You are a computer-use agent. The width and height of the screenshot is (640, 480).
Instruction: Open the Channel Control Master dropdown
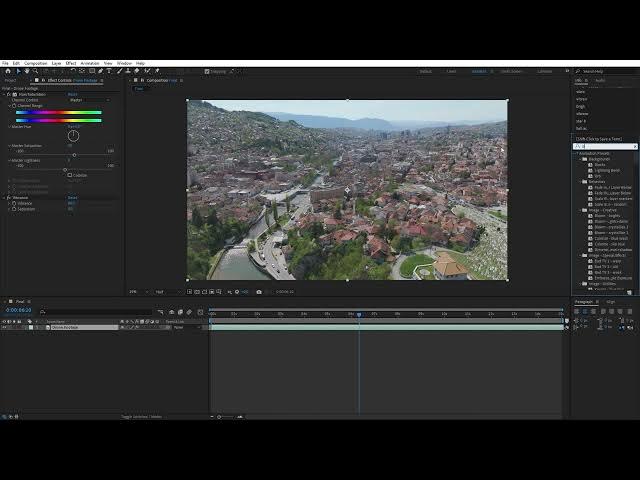(x=88, y=100)
